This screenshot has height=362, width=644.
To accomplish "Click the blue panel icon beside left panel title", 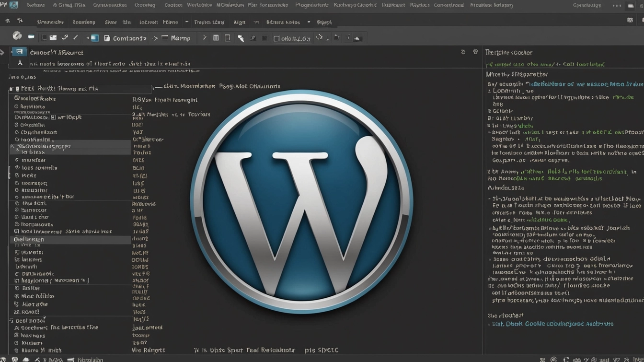I will pyautogui.click(x=19, y=52).
